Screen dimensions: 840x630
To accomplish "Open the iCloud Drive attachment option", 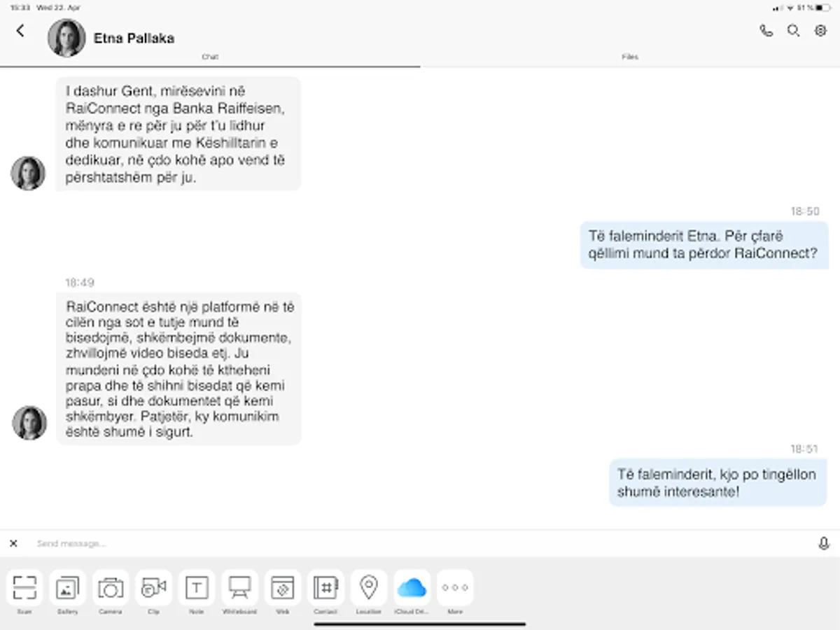I will click(x=412, y=588).
